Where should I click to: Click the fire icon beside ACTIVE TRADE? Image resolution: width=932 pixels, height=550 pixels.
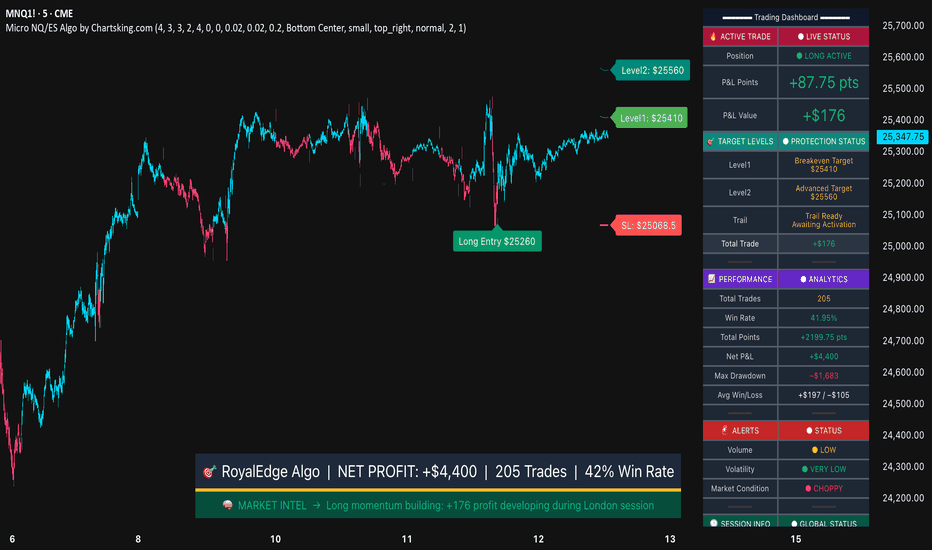713,36
